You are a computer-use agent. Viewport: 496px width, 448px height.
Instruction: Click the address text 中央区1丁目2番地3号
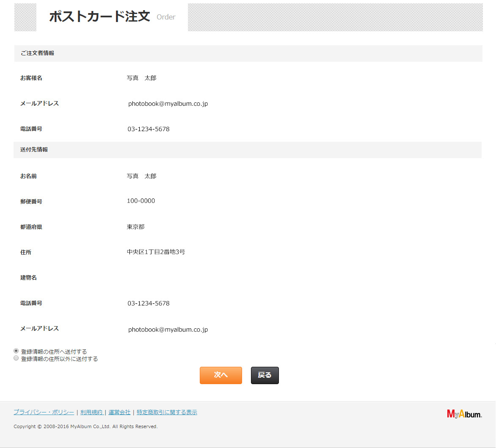coord(156,252)
